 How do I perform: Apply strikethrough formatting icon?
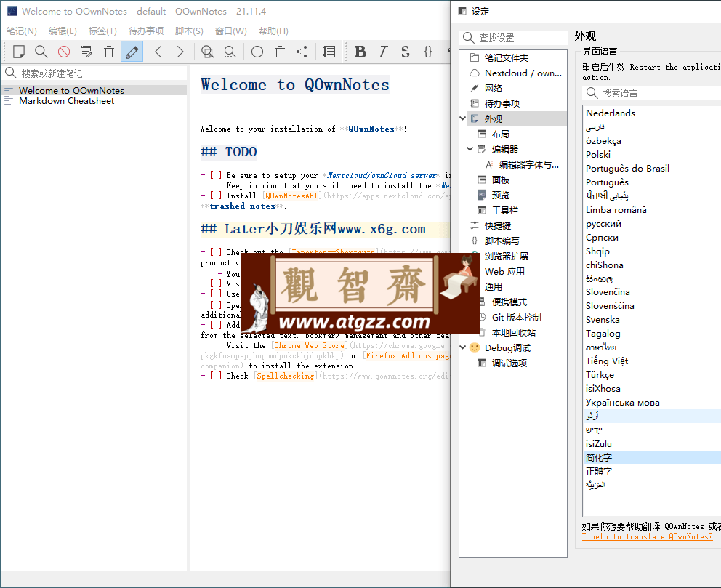tap(405, 52)
